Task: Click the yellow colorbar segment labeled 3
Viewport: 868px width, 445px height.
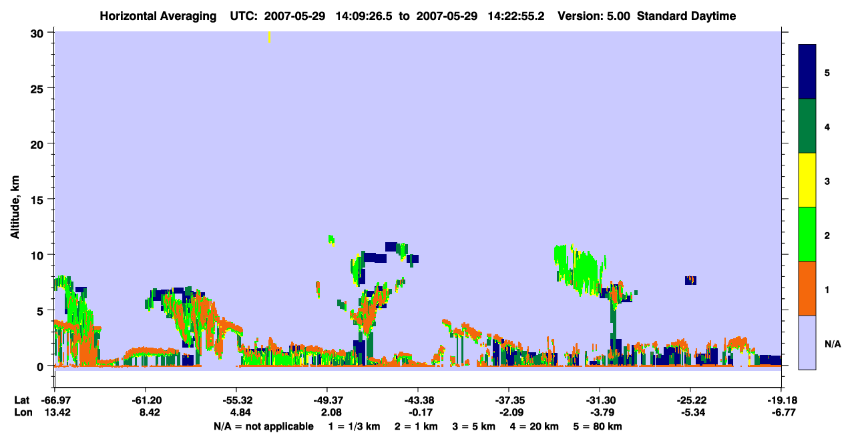Action: click(x=807, y=180)
